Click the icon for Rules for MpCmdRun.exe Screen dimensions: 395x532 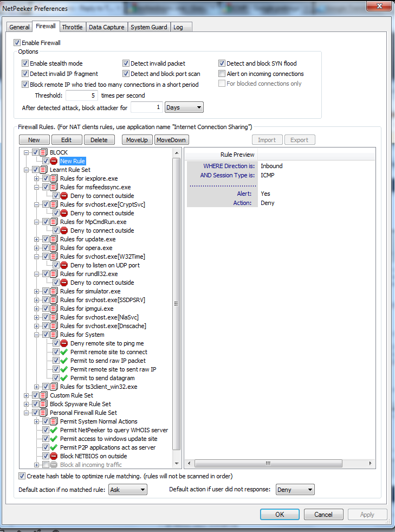coord(54,222)
